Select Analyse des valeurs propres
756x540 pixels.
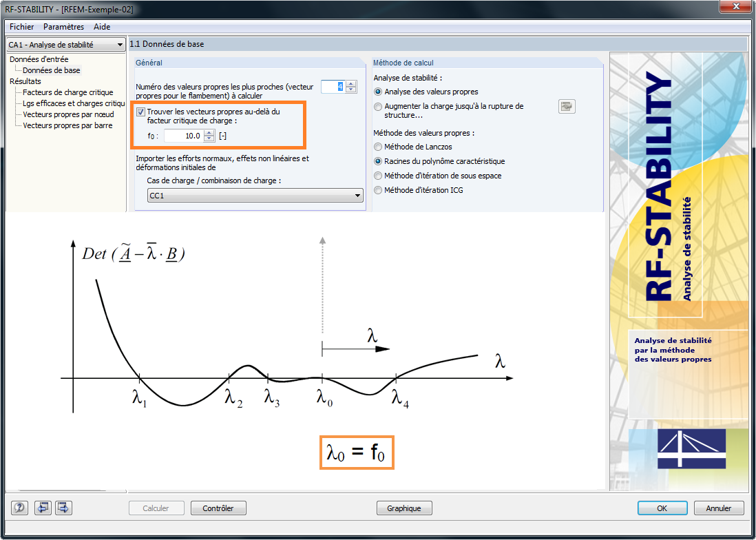coord(378,92)
